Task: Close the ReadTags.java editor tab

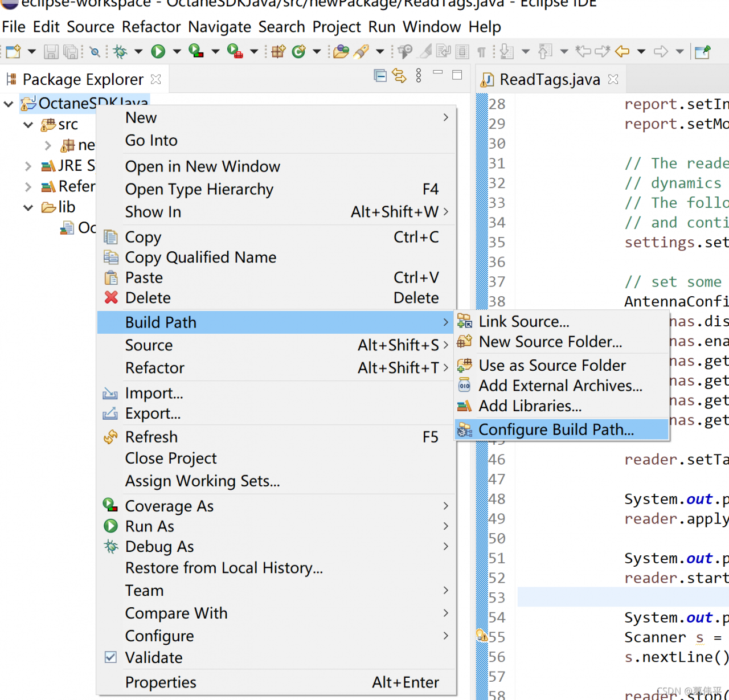Action: coord(613,79)
